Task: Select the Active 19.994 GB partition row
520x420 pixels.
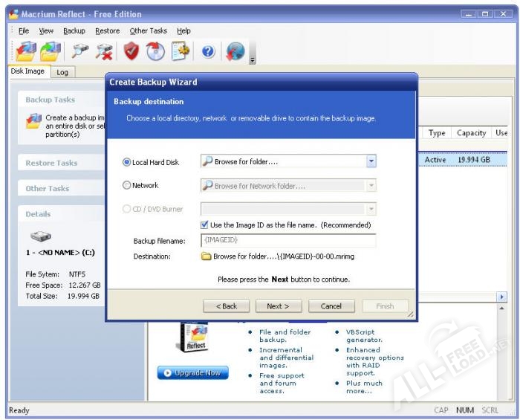Action: (x=462, y=160)
